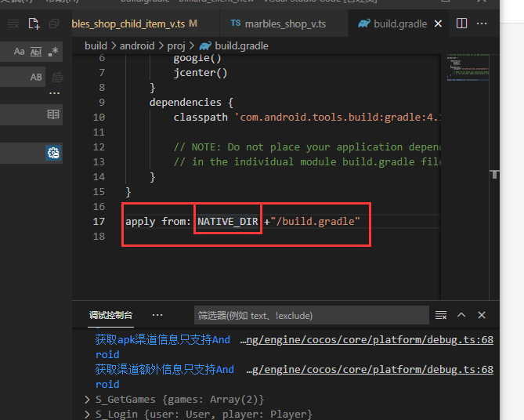Screen dimensions: 524x420
Task: Switch to the marbles_shop_v.ts tab
Action: (284, 24)
